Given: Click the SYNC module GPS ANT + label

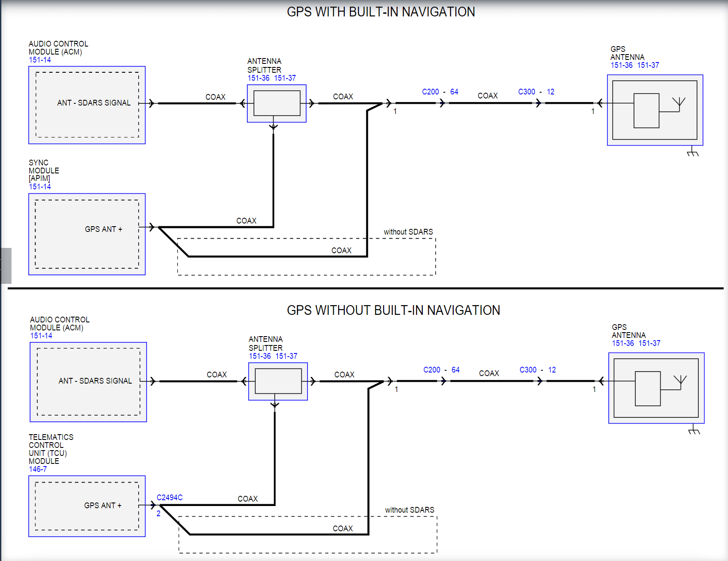Looking at the screenshot, I should click(x=104, y=229).
